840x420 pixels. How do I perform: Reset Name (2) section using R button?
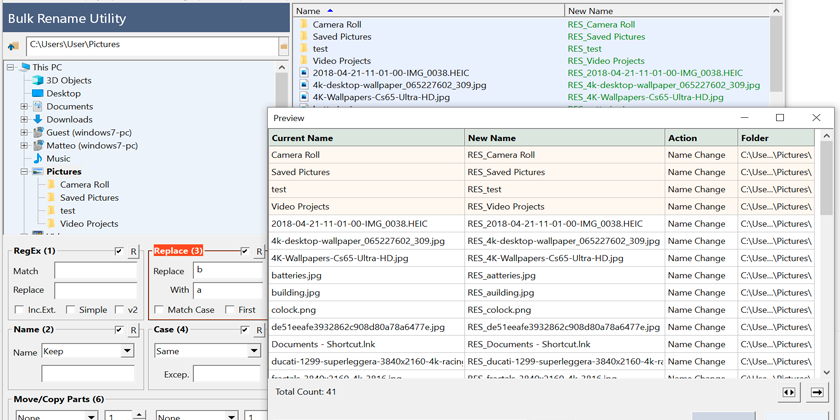(133, 331)
